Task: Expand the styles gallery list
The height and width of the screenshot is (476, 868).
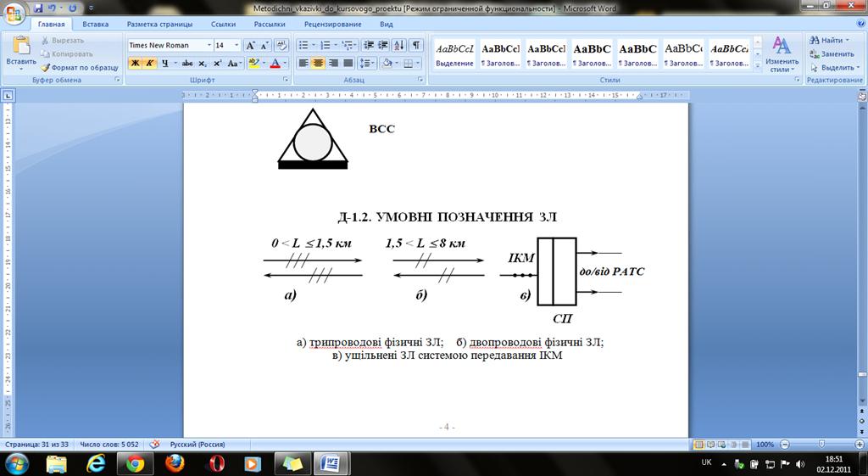Action: [757, 67]
